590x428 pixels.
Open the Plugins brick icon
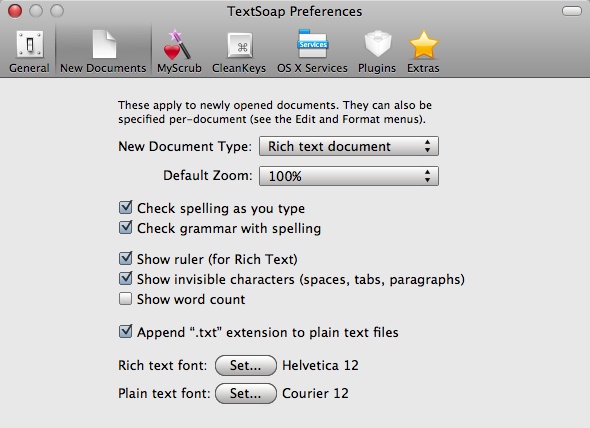(377, 44)
